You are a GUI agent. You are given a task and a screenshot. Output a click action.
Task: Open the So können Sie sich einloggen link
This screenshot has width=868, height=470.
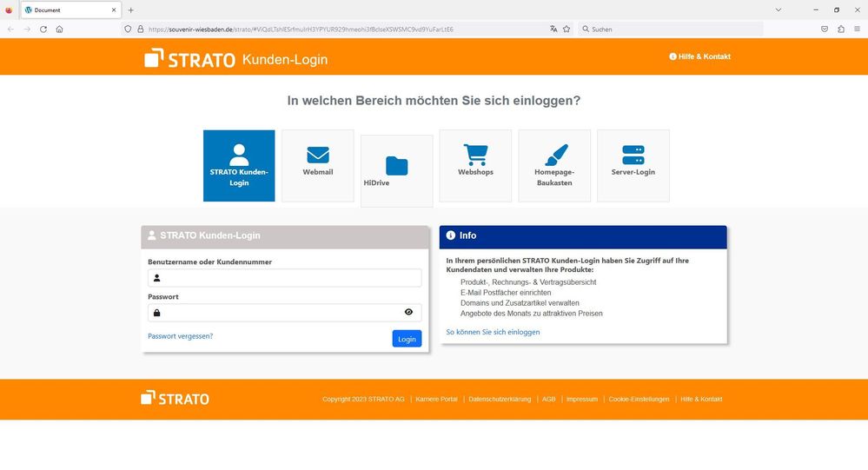pyautogui.click(x=493, y=332)
